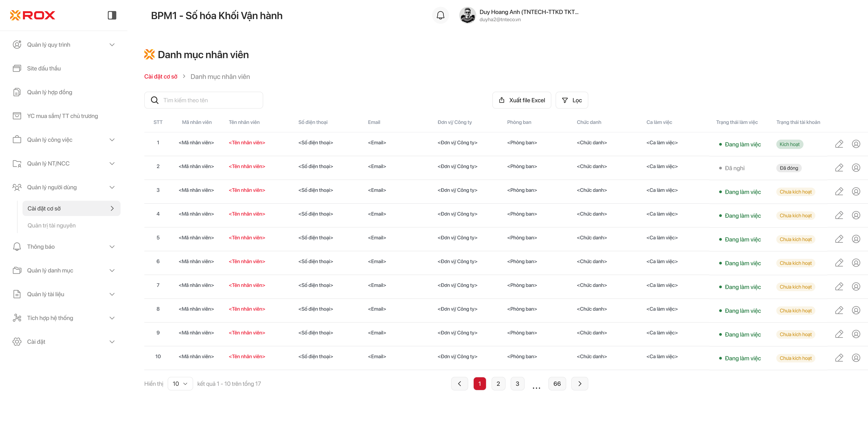
Task: Click user account icon in row 10
Action: tap(856, 358)
